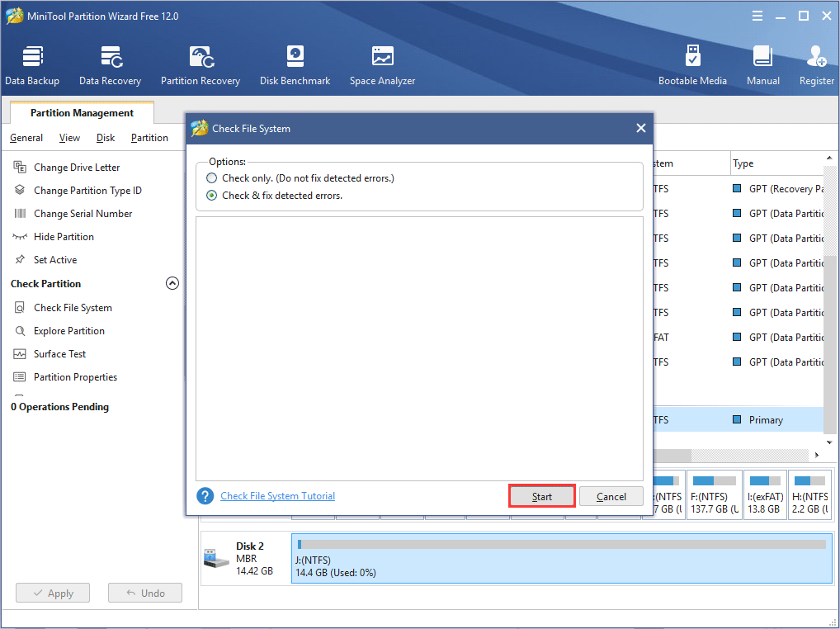The width and height of the screenshot is (840, 629).
Task: Launch Data Recovery from the toolbar
Action: click(x=111, y=66)
